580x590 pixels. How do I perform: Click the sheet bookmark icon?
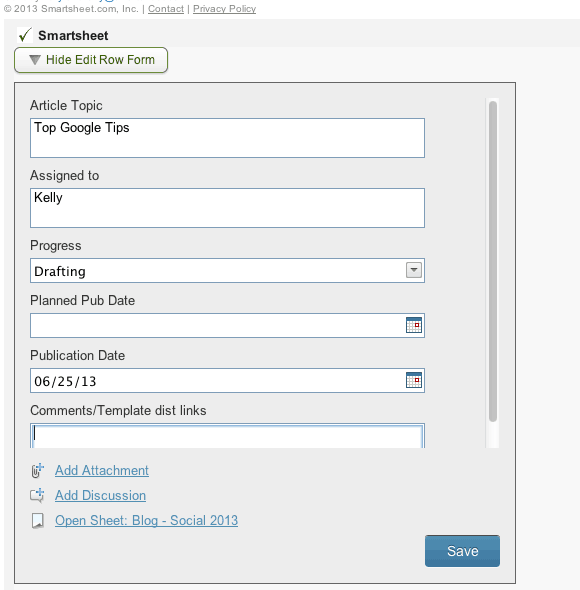pos(38,521)
